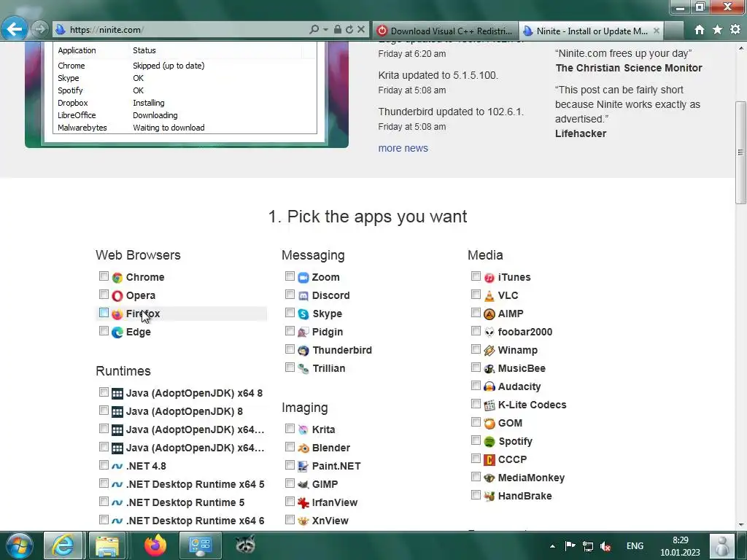This screenshot has height=560, width=747.
Task: Click the CCCP label
Action: [x=513, y=460]
